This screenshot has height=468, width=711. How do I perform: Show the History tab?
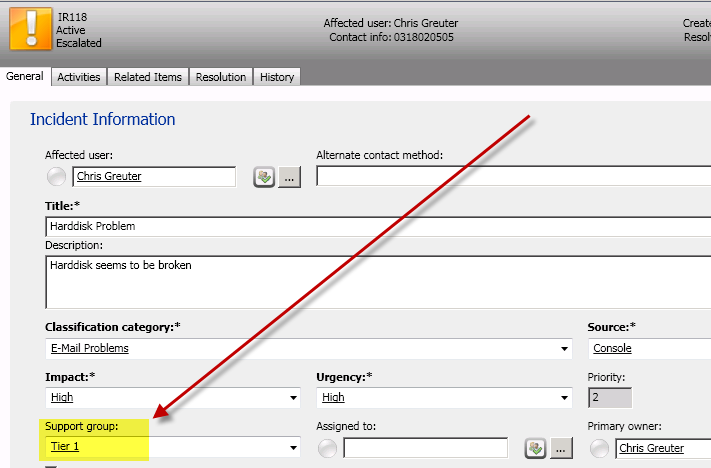277,77
